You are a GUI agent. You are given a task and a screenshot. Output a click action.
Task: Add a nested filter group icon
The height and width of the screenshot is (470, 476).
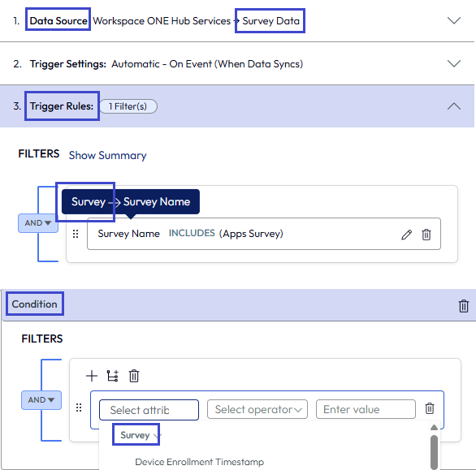tap(113, 376)
